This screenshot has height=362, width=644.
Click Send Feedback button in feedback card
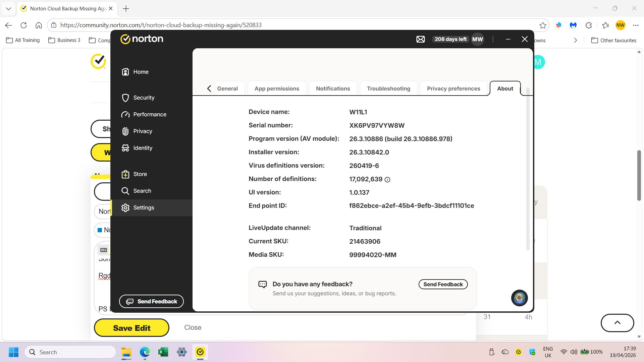443,284
